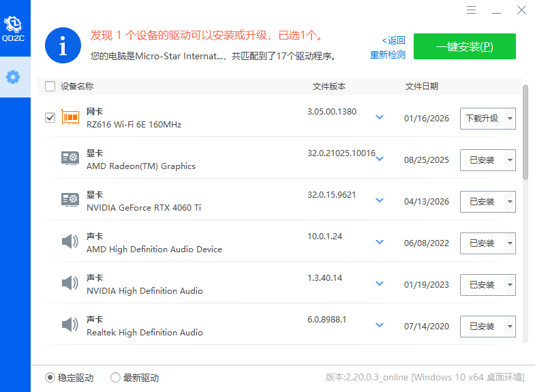
Task: Select the 稳定驱动 radio option
Action: click(50, 378)
